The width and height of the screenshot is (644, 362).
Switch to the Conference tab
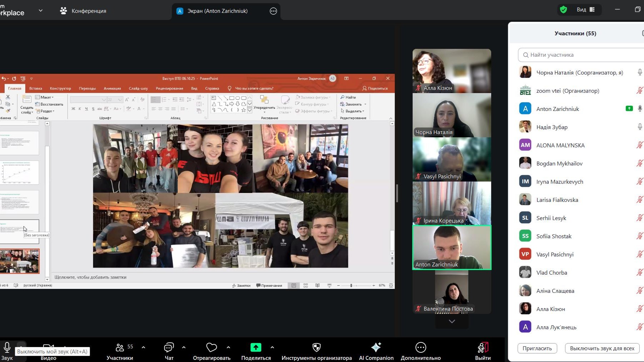[83, 11]
